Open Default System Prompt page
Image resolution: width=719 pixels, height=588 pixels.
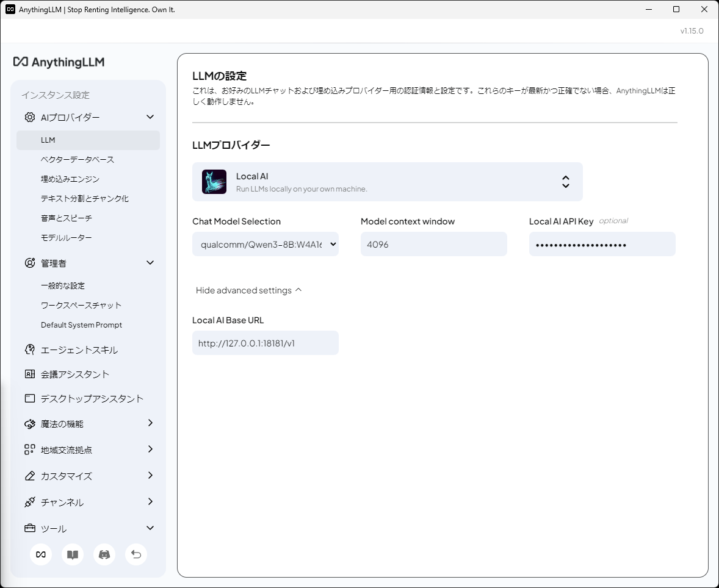[81, 325]
